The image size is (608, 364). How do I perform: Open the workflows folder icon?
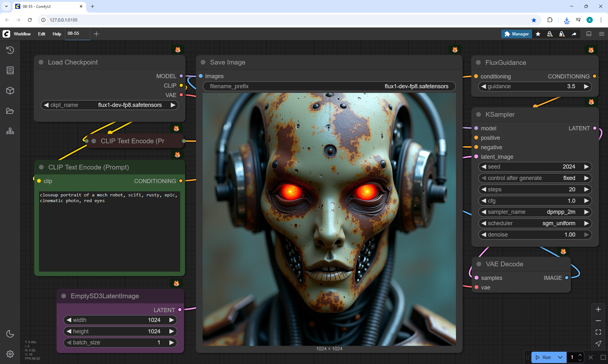[10, 111]
